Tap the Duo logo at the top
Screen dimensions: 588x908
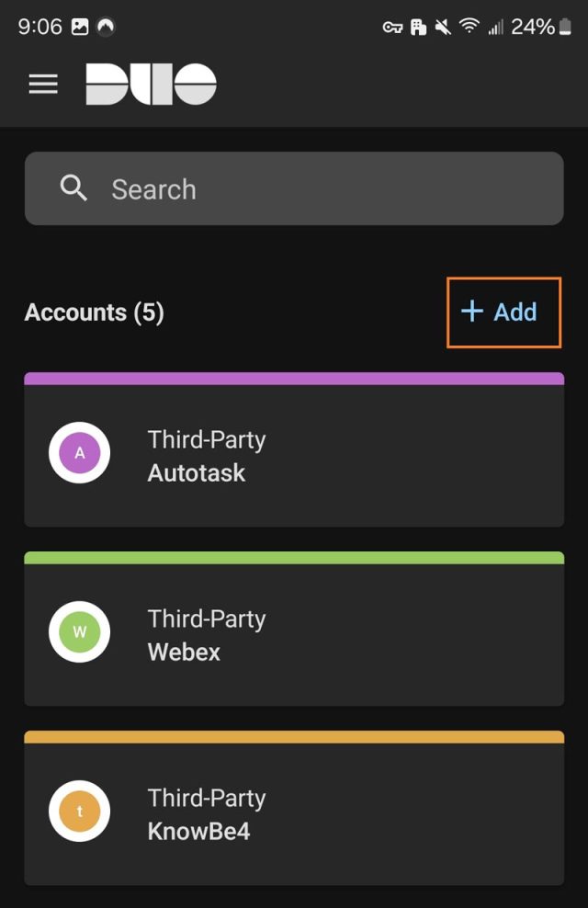coord(152,84)
